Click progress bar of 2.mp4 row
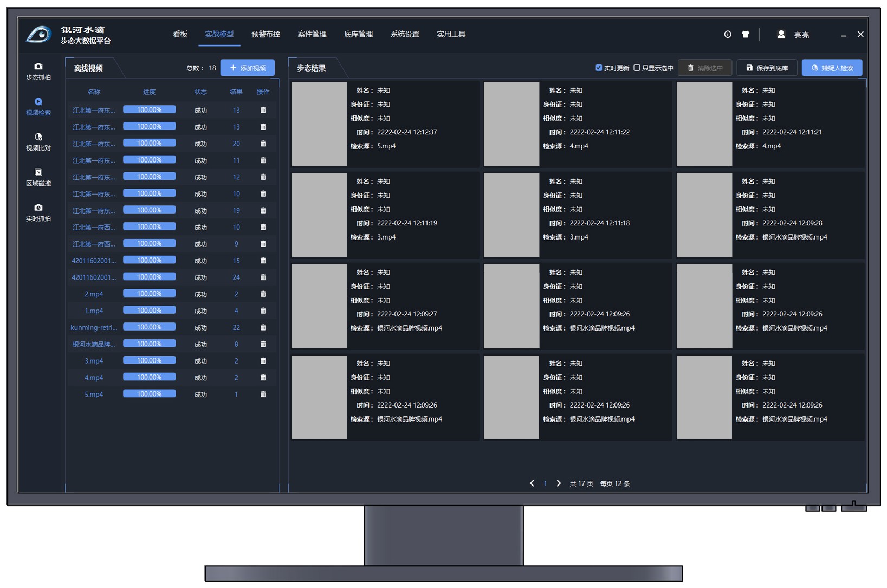Screen dimensions: 887x588 [x=149, y=294]
